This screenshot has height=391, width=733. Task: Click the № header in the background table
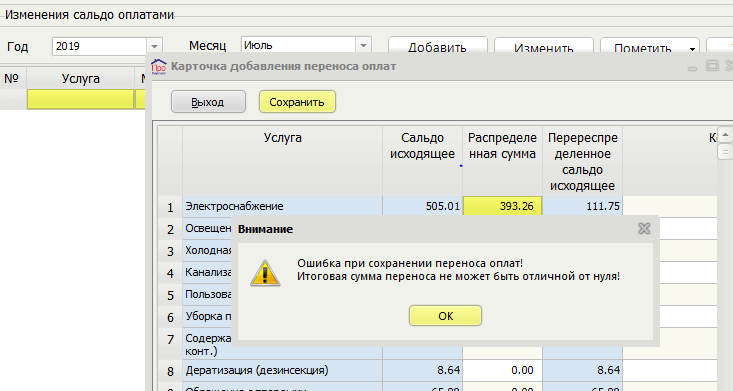pyautogui.click(x=12, y=79)
